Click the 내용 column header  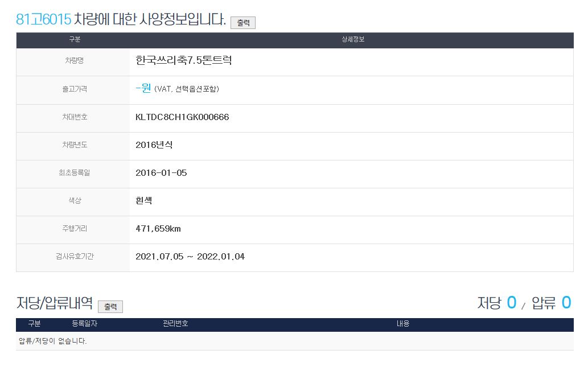coord(402,324)
